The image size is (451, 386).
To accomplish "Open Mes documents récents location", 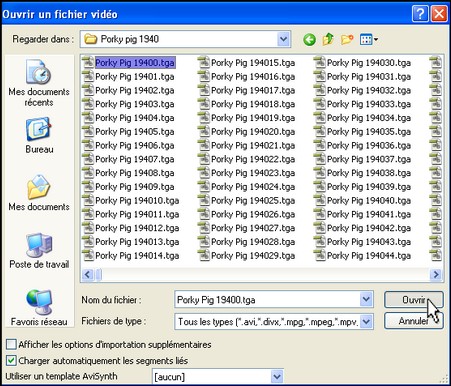I will [x=39, y=83].
